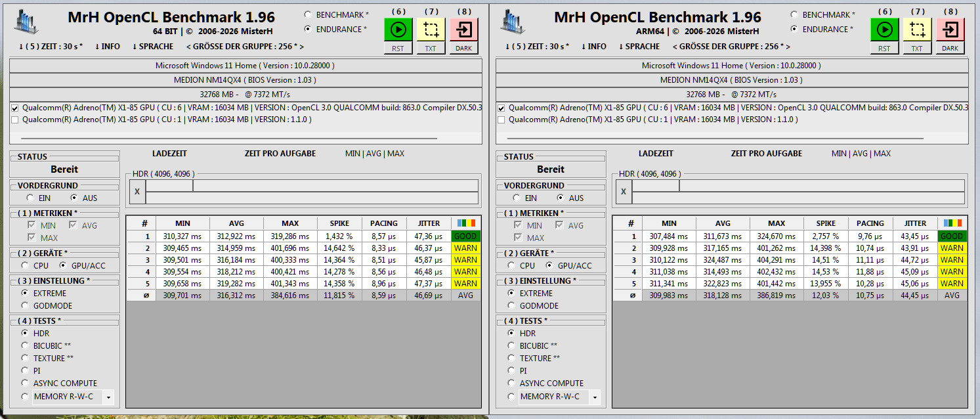Screen dimensions: 980x419
Task: Select TEXTURE test in ARM64 window
Action: [x=511, y=358]
